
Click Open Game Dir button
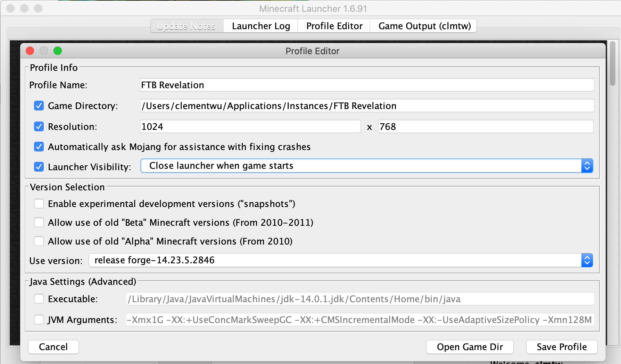[x=470, y=347]
